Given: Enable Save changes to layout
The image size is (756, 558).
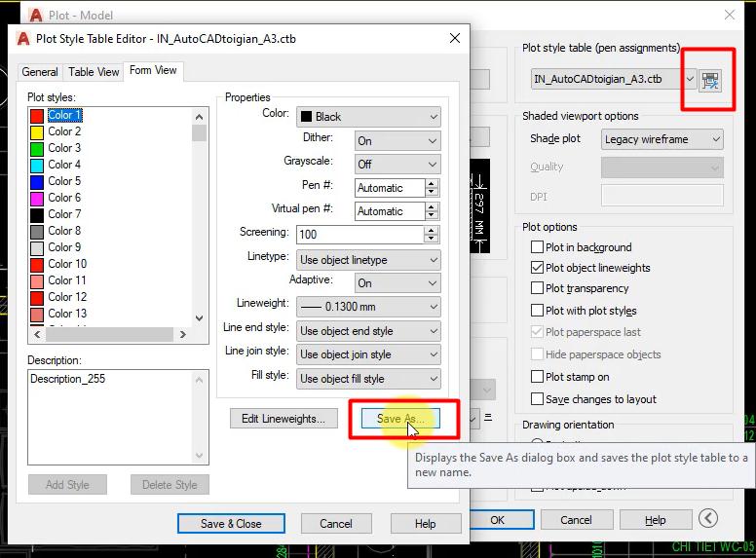Looking at the screenshot, I should tap(537, 399).
